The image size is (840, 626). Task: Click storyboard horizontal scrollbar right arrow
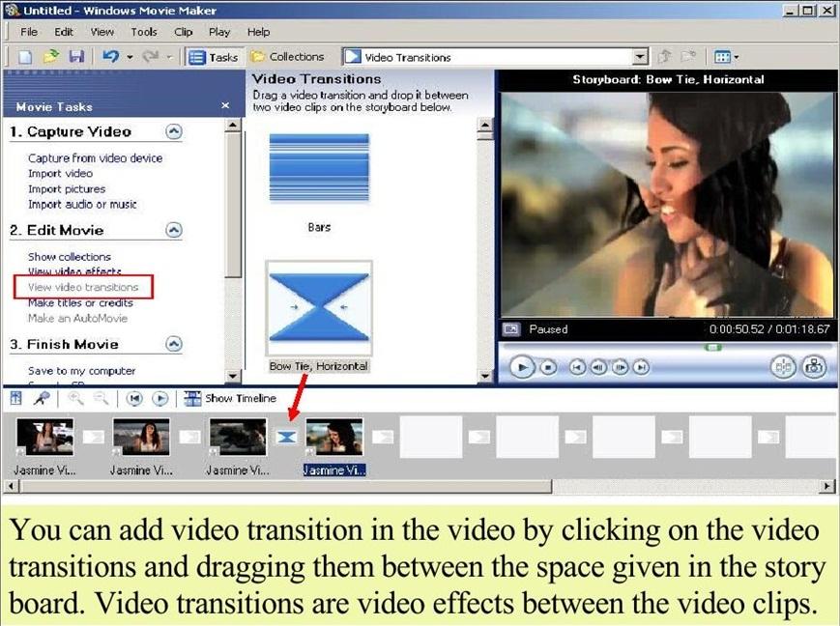[828, 486]
